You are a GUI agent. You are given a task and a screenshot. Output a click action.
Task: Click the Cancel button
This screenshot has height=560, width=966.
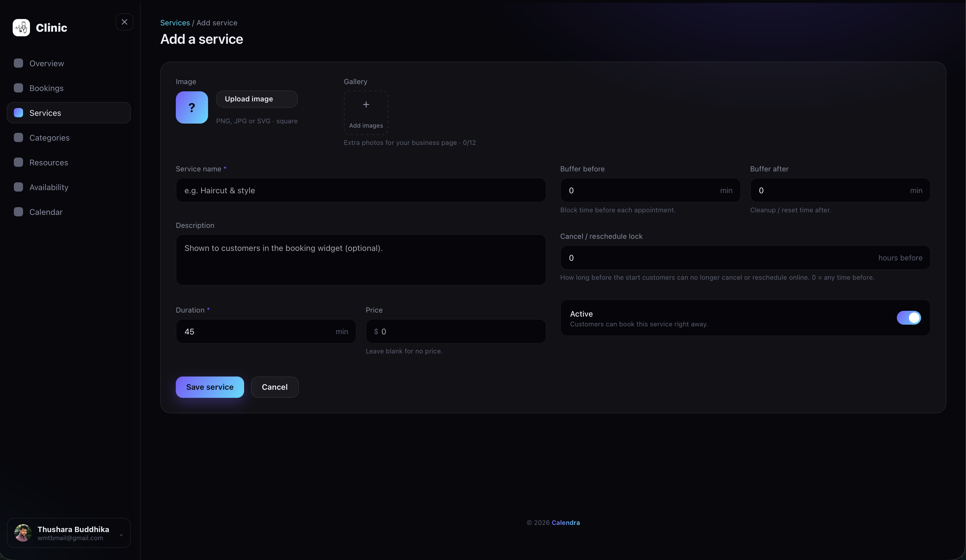click(274, 387)
